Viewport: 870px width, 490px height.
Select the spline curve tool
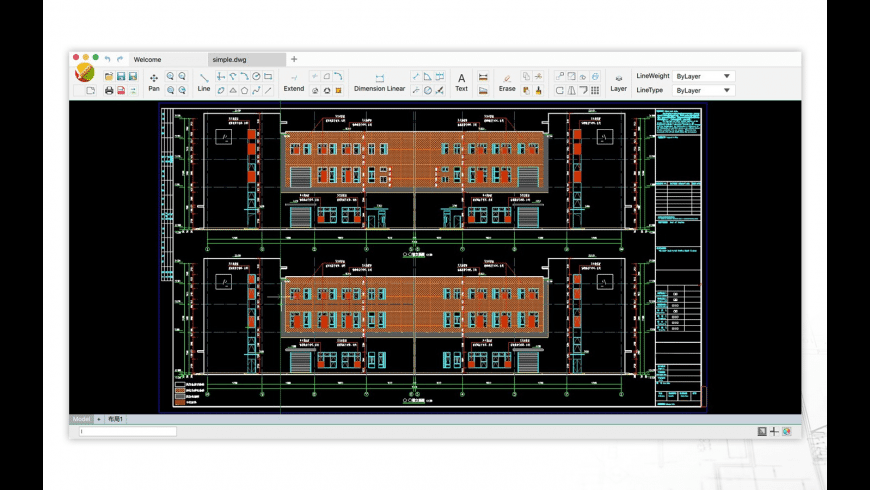256,90
